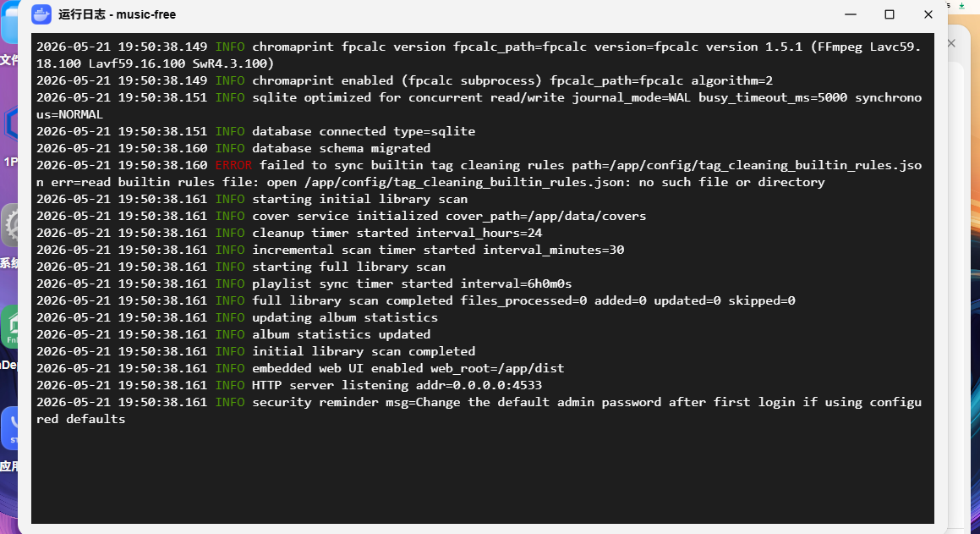Click the red ERROR label in the log

tap(233, 165)
